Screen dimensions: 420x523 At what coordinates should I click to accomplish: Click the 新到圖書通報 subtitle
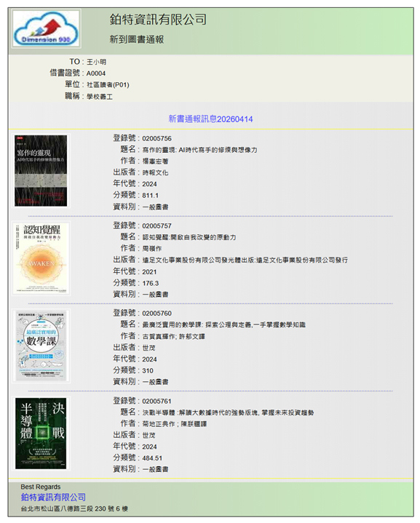[x=137, y=39]
